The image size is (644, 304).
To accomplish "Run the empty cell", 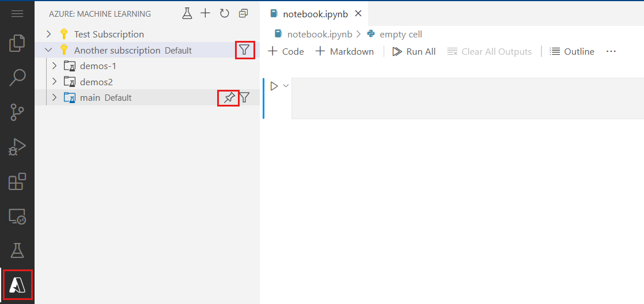I will 274,86.
